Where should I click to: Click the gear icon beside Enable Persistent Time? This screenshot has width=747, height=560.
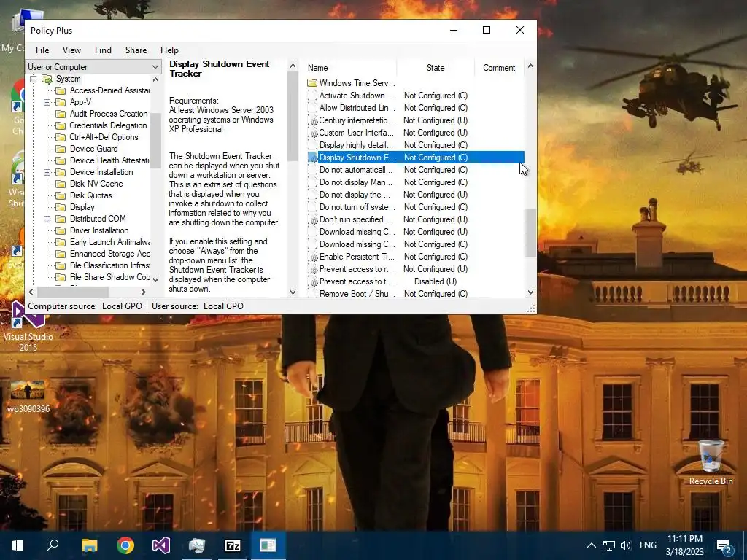[314, 257]
